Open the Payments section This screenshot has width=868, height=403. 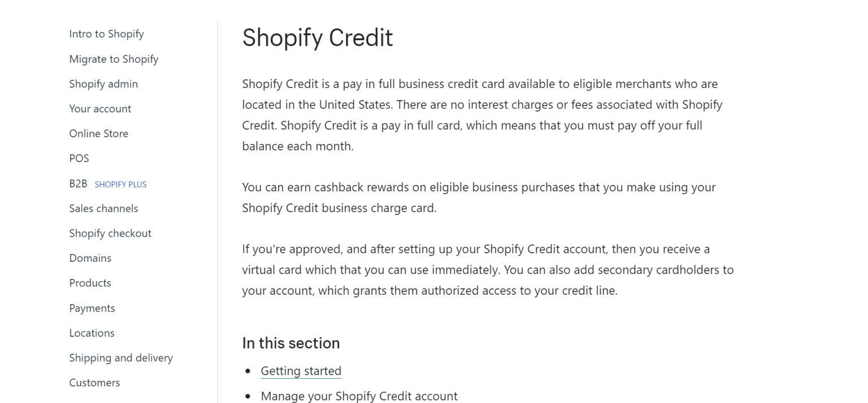pyautogui.click(x=92, y=308)
